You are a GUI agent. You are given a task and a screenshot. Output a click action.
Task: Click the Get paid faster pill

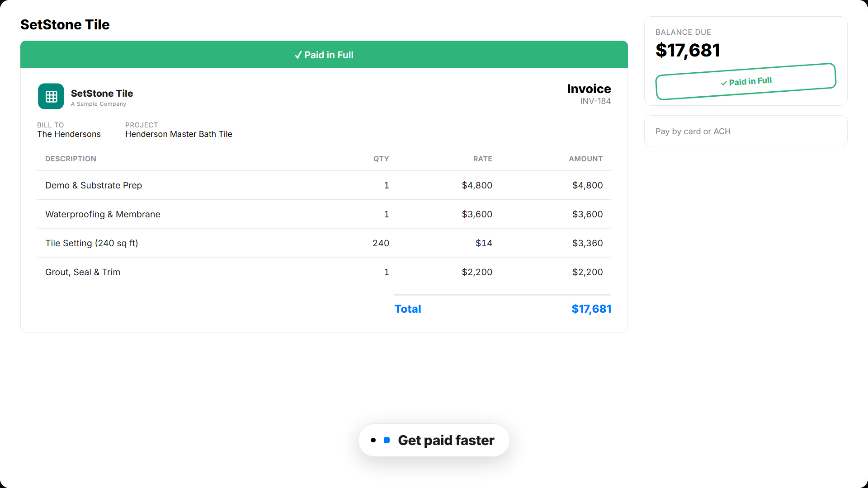point(434,440)
